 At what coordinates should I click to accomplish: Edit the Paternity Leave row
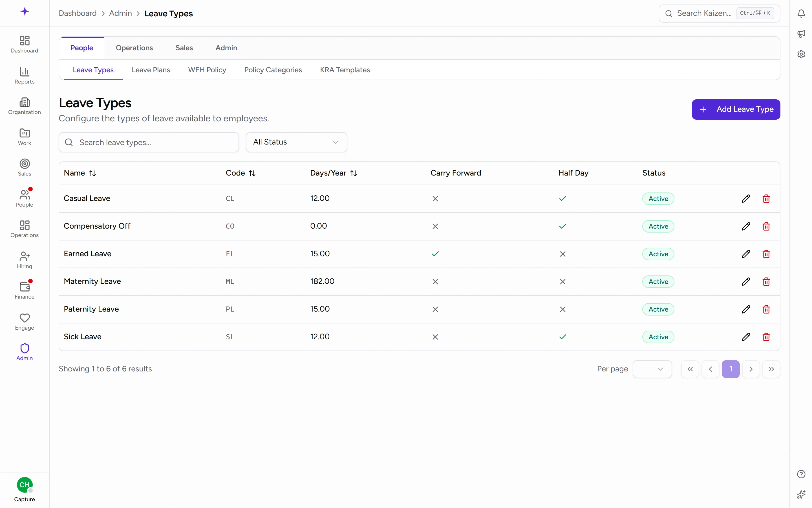point(745,309)
